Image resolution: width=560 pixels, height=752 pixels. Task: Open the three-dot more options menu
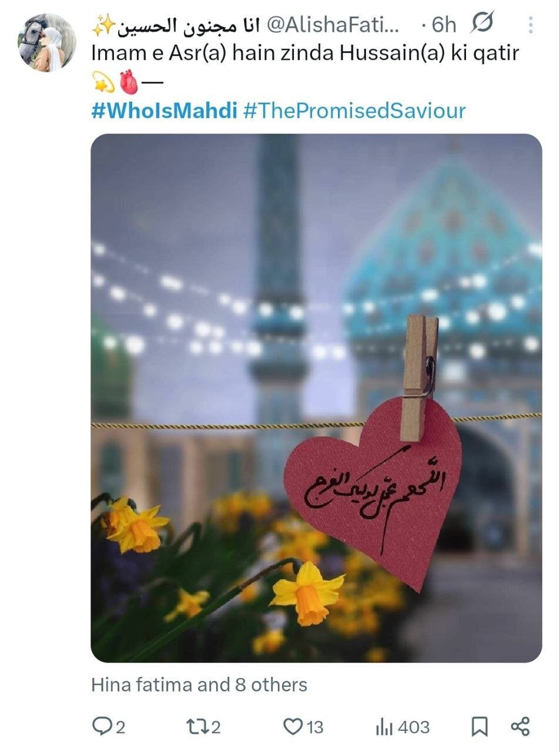[531, 25]
